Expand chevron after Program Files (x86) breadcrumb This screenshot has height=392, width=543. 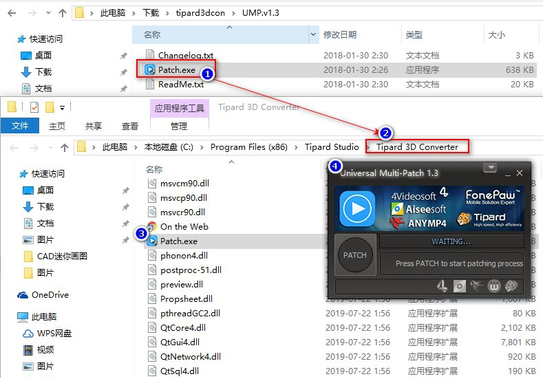coord(296,147)
